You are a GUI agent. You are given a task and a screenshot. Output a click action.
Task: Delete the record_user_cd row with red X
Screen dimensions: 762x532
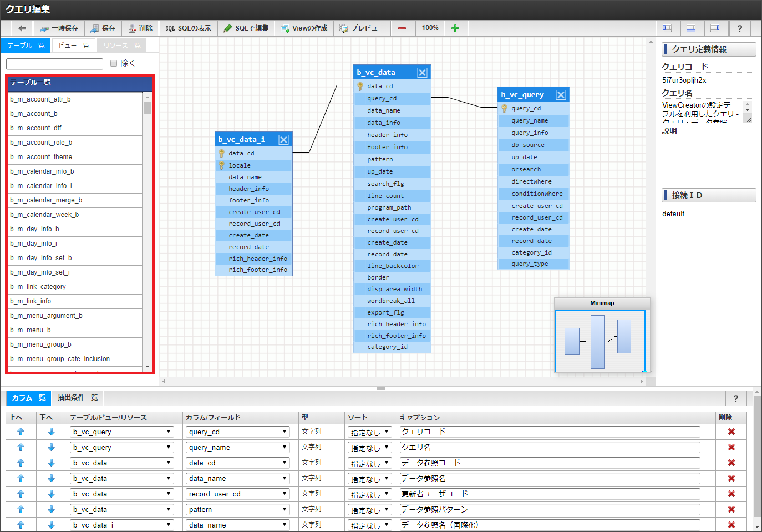(731, 494)
